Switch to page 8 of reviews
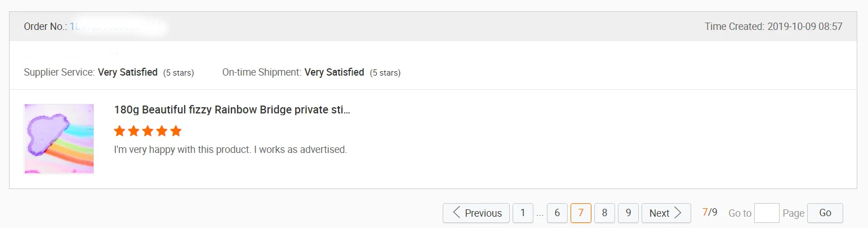This screenshot has height=228, width=868. (604, 213)
